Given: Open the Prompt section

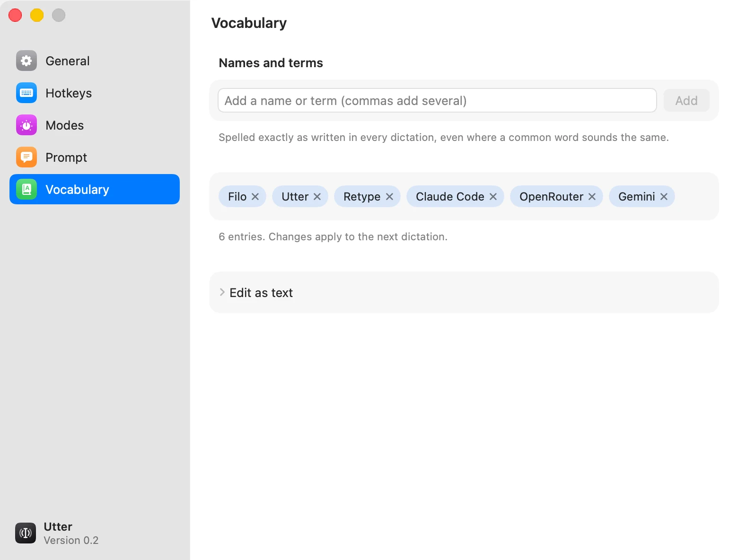Looking at the screenshot, I should coord(95,157).
